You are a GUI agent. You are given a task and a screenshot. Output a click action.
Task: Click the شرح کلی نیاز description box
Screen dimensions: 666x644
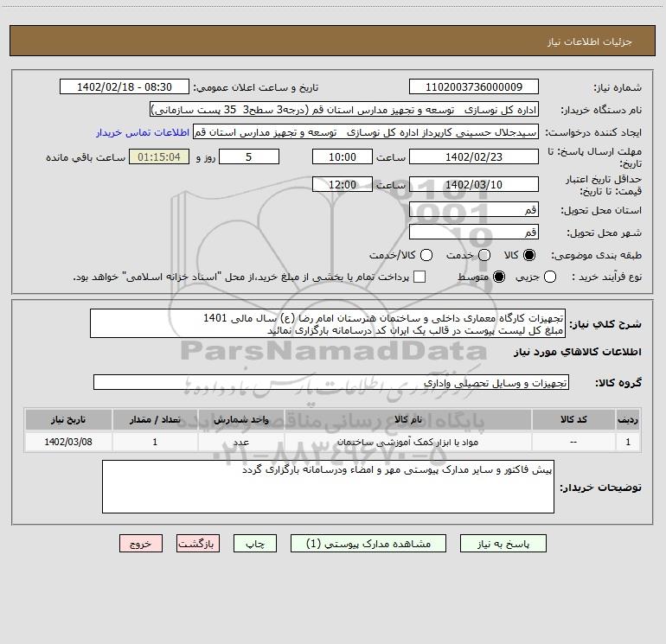[328, 323]
